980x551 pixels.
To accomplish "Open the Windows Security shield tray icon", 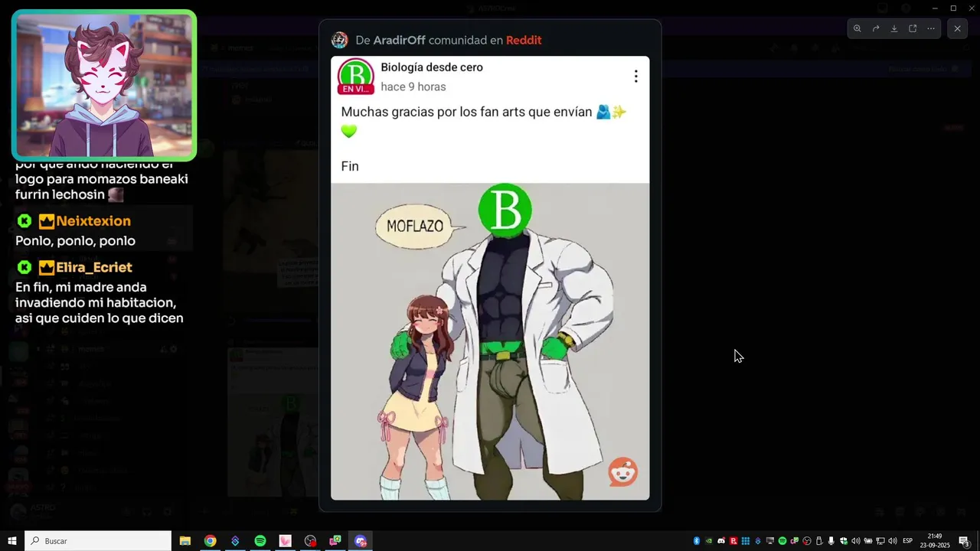I will [x=844, y=541].
